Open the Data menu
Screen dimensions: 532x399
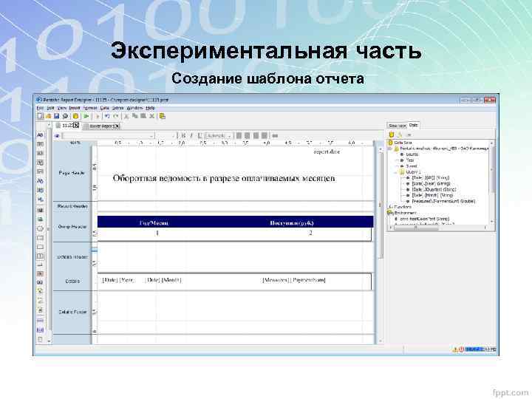point(104,108)
